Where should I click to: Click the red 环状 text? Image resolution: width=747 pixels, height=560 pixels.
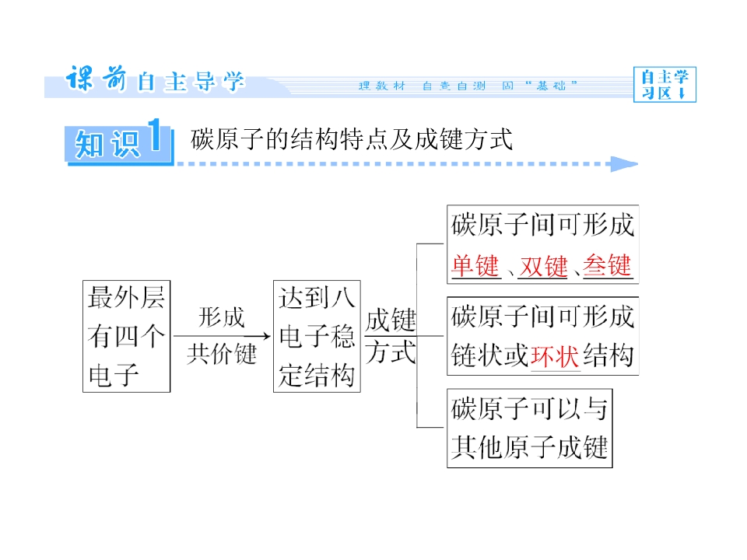[555, 357]
